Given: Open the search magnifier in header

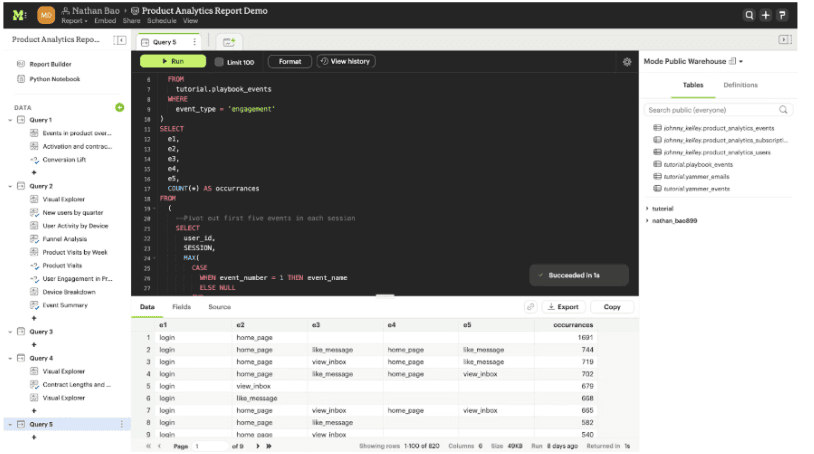Looking at the screenshot, I should pos(749,15).
